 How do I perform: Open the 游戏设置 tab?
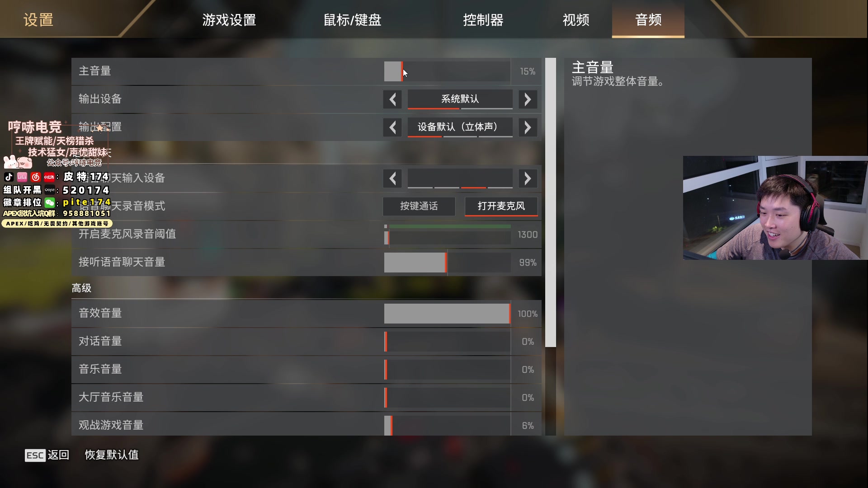[229, 20]
